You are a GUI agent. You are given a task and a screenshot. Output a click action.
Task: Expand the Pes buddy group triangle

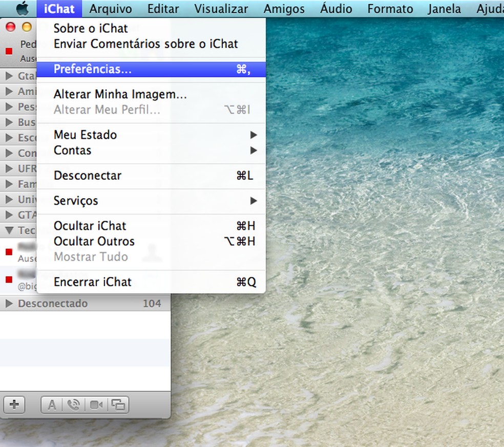coord(9,107)
